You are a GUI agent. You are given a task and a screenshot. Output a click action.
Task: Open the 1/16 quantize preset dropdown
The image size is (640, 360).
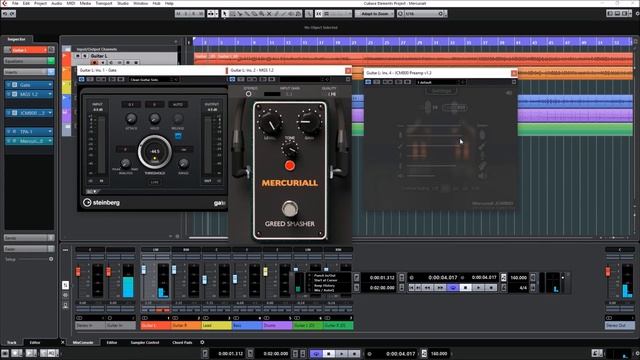pyautogui.click(x=424, y=14)
